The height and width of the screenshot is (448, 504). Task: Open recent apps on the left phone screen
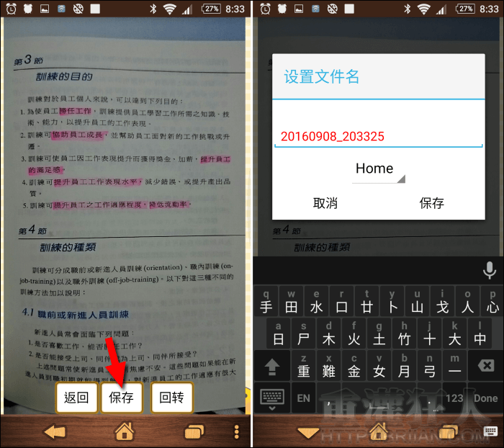(x=194, y=432)
